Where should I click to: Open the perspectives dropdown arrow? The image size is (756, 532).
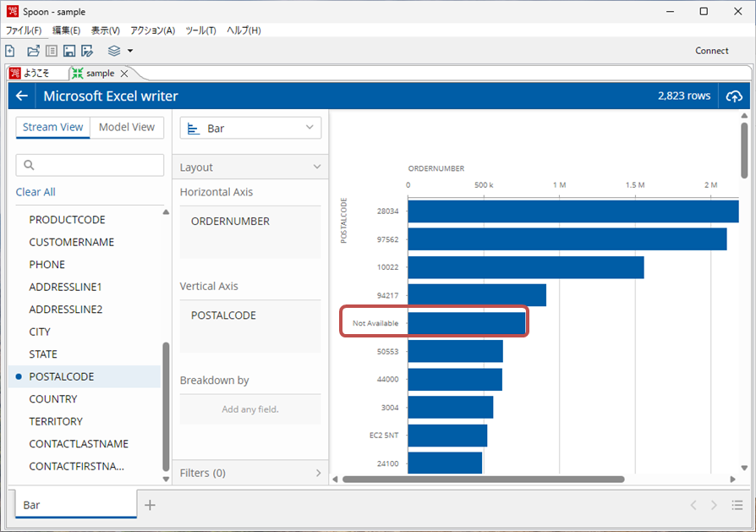click(x=129, y=51)
